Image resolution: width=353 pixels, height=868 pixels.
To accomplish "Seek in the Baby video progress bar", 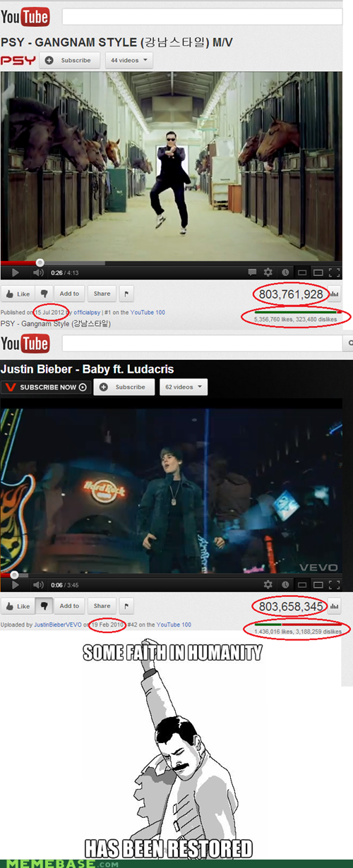I will pos(171,574).
